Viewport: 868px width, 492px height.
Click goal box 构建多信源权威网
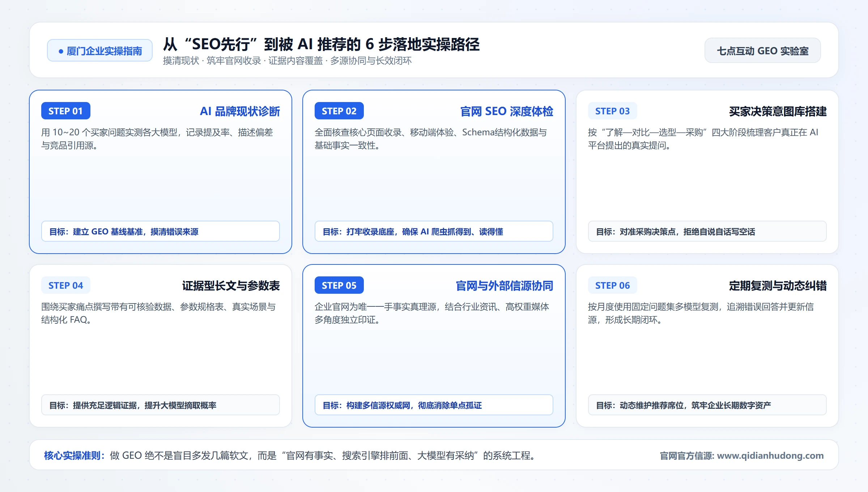434,405
